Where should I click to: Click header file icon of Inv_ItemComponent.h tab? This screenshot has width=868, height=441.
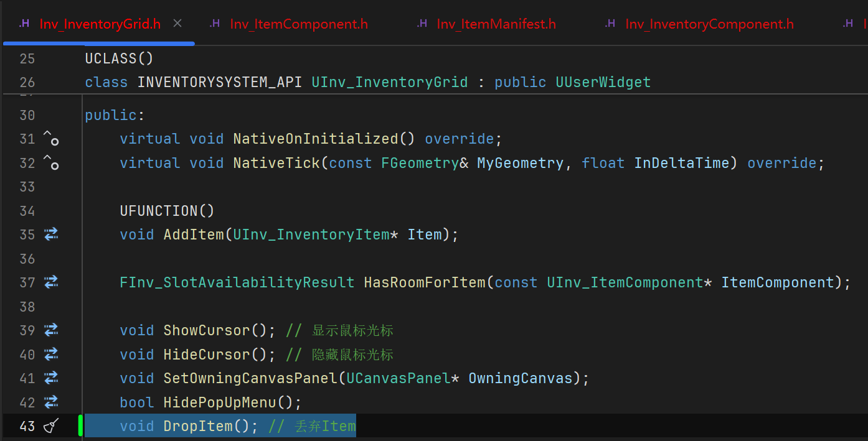coord(215,24)
